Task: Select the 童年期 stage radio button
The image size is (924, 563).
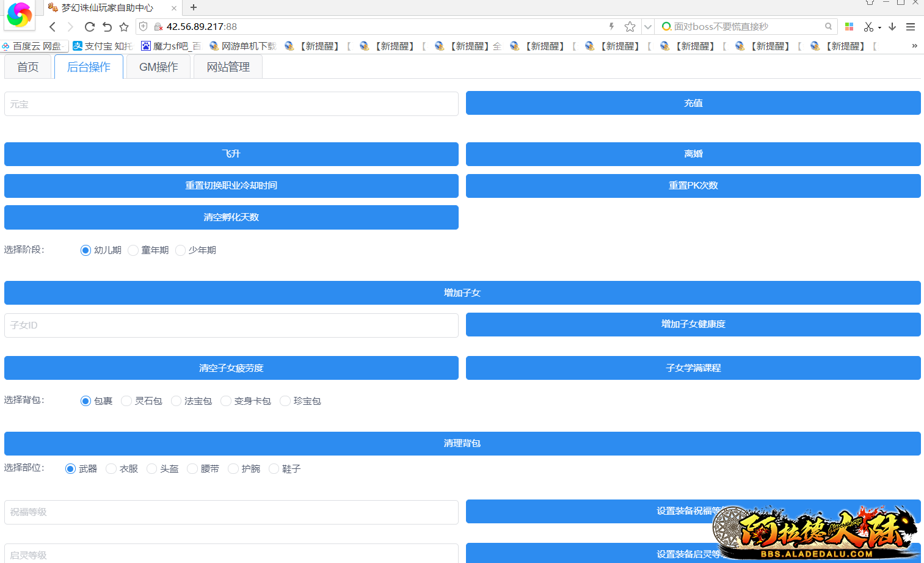Action: [x=133, y=250]
